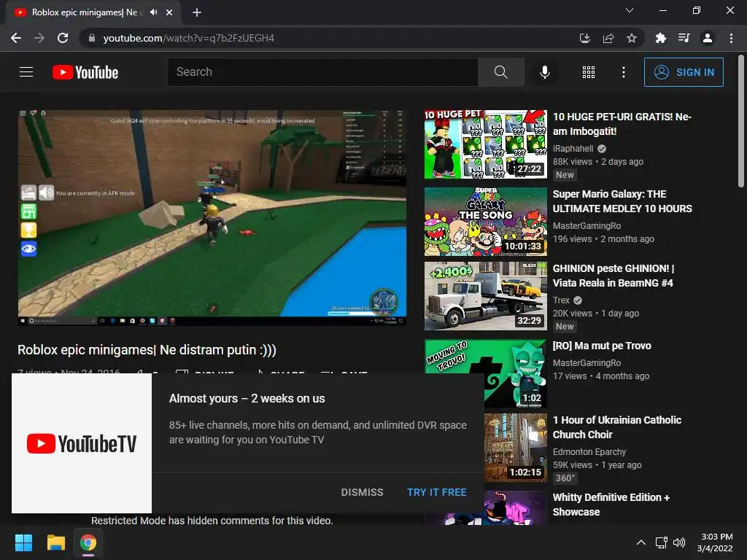Close the Roblox epic minigames tab
This screenshot has width=747, height=560.
coord(169,12)
